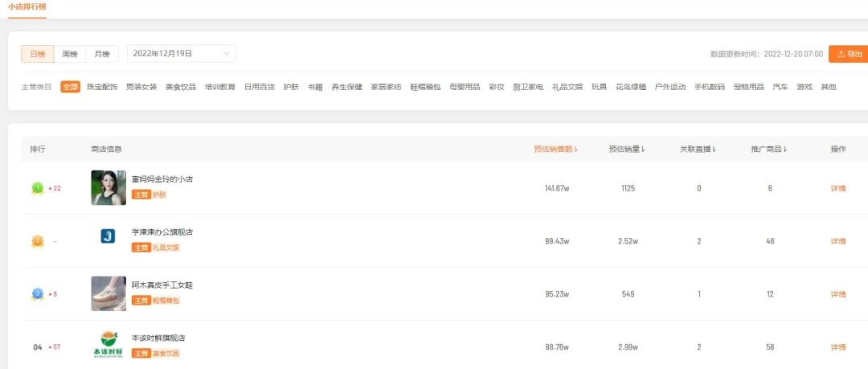
Task: Filter by 彩妆 category
Action: [497, 87]
